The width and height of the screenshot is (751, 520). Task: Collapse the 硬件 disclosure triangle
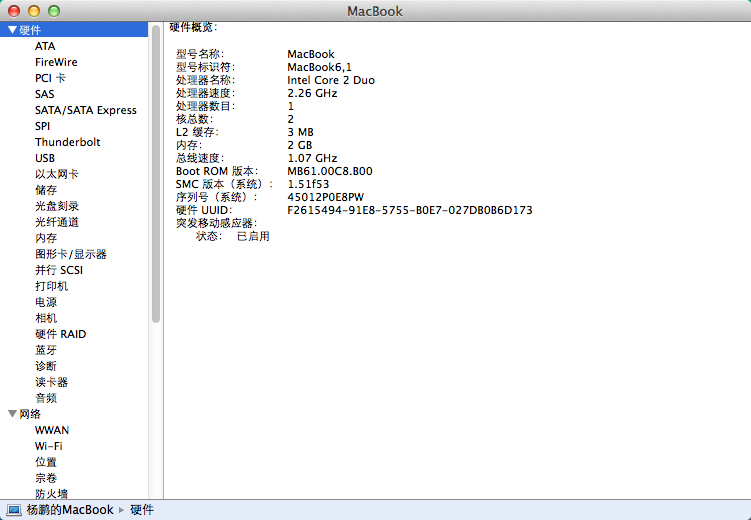point(12,30)
